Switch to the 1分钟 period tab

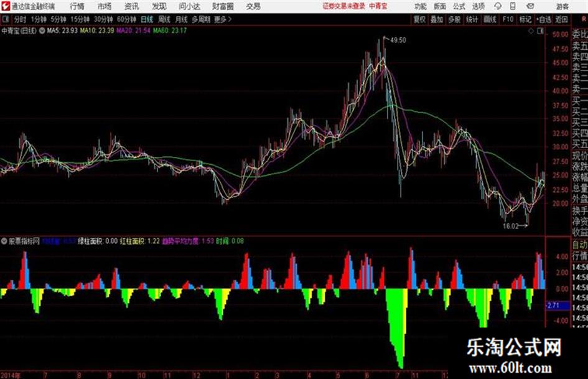(39, 19)
